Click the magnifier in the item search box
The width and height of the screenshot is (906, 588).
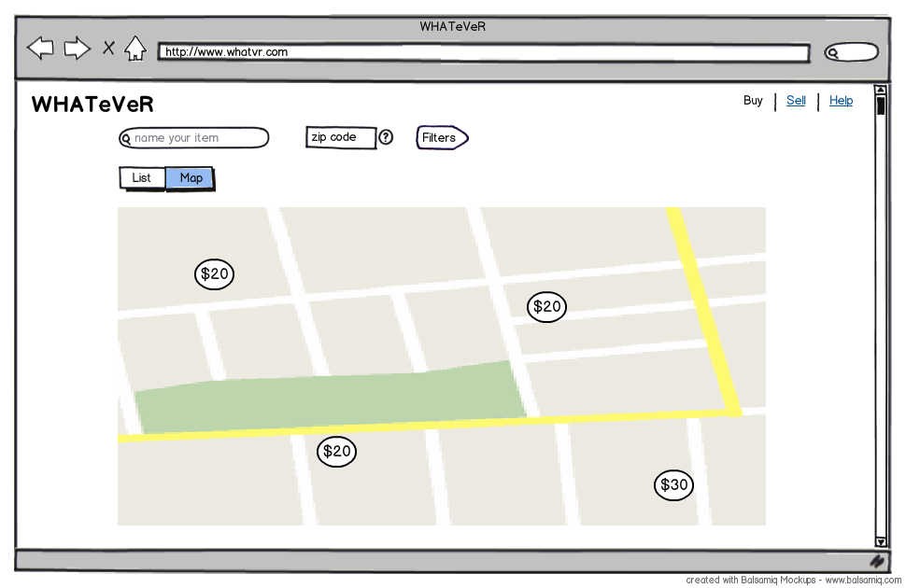[x=126, y=139]
